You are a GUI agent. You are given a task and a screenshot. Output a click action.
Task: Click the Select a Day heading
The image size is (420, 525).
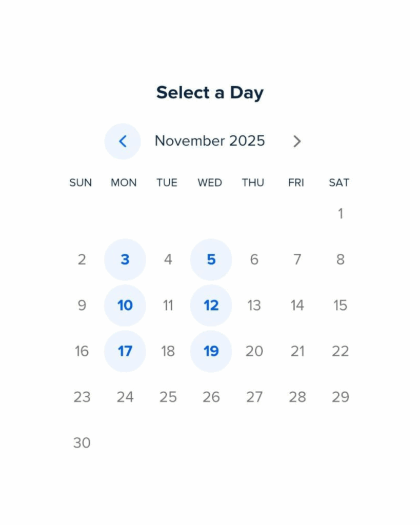pyautogui.click(x=210, y=93)
